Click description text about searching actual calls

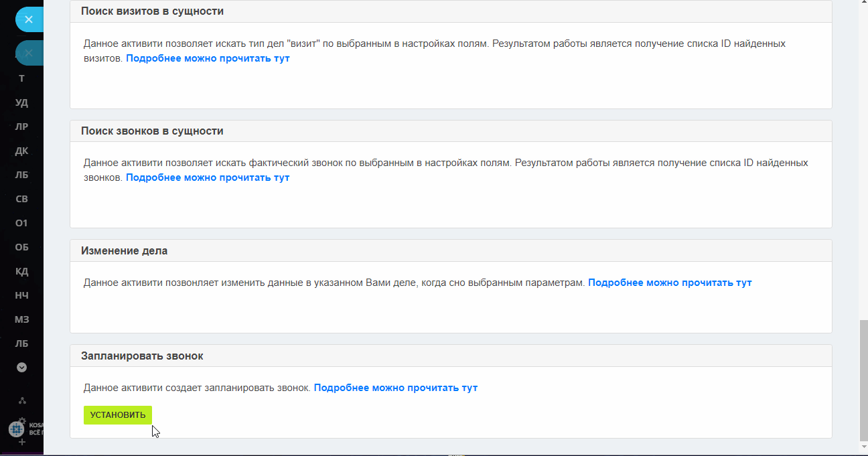pyautogui.click(x=446, y=170)
